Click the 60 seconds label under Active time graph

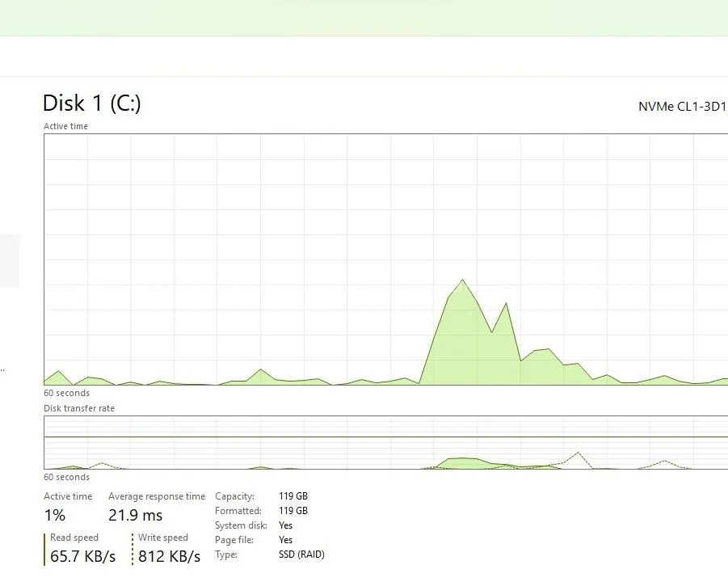coord(66,393)
